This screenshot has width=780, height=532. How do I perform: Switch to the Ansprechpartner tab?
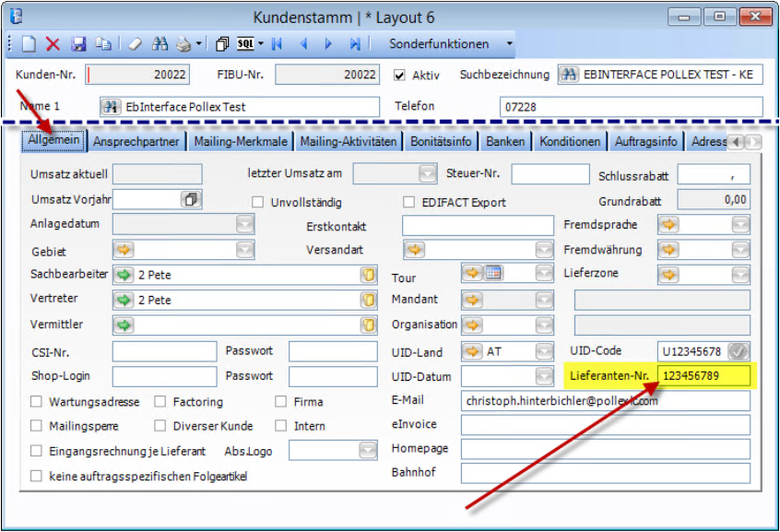136,142
